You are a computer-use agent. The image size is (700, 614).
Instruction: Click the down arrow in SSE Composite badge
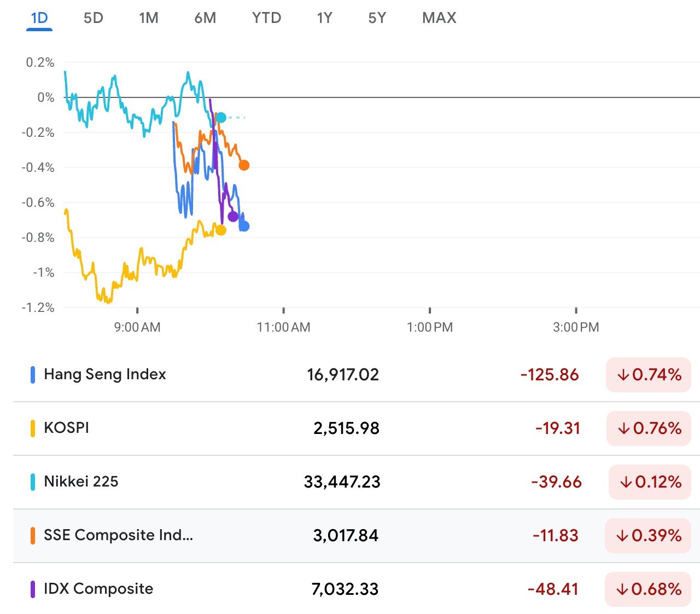622,536
